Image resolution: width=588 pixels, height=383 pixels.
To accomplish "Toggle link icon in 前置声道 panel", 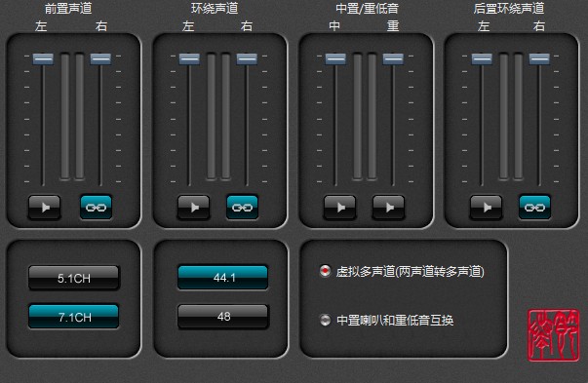I will pyautogui.click(x=96, y=207).
